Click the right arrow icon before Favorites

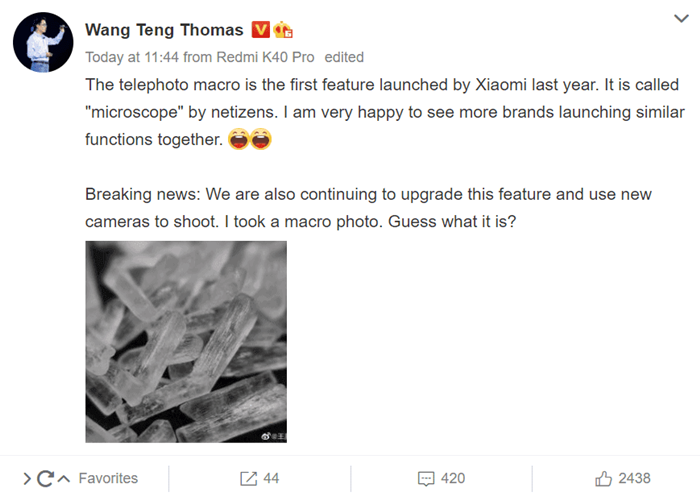[27, 479]
